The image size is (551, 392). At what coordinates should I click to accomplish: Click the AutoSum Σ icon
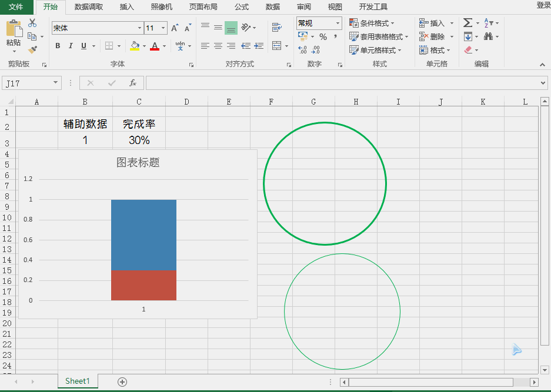click(467, 24)
